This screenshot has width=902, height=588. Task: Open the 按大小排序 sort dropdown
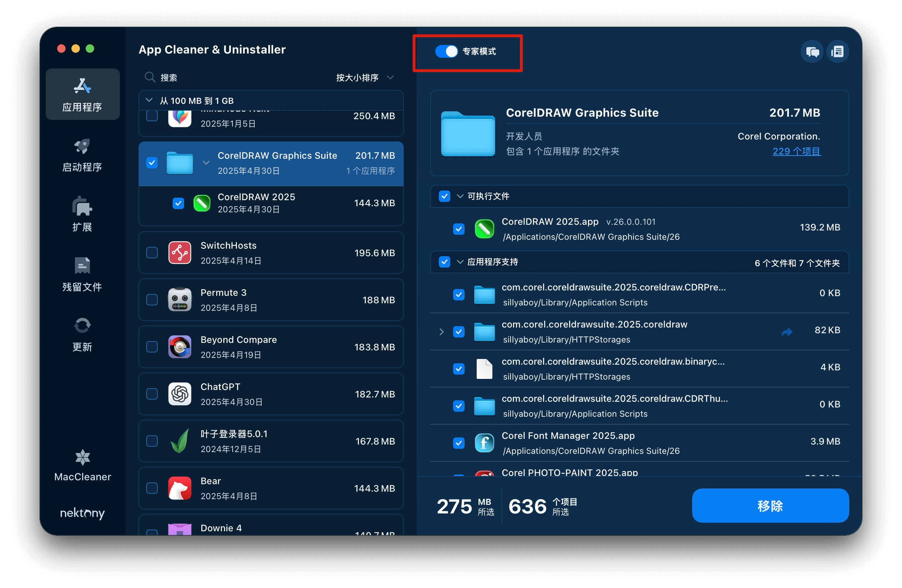pos(365,78)
